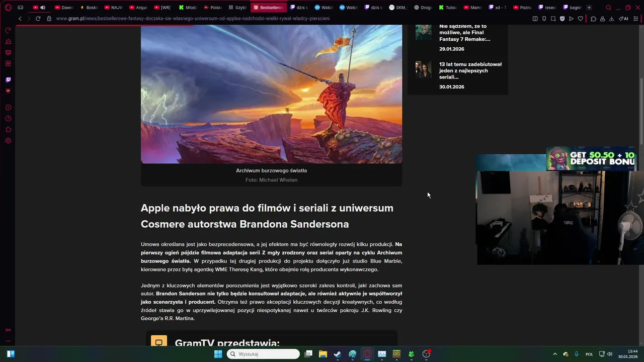This screenshot has width=644, height=362.
Task: Go back to previous page
Action: pyautogui.click(x=20, y=19)
